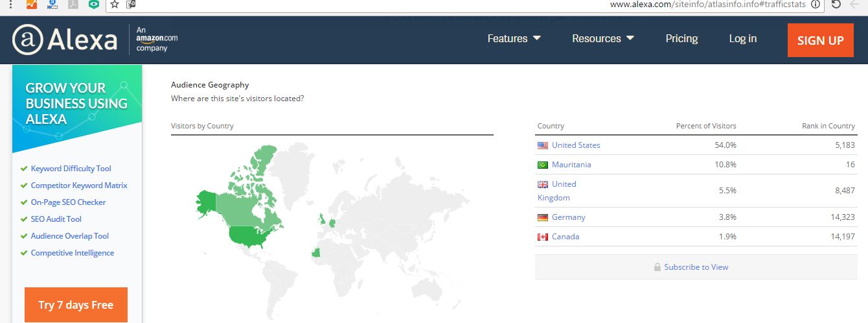Click the 5.5% value for United Kingdom
Screen dimensions: 868x323
727,191
